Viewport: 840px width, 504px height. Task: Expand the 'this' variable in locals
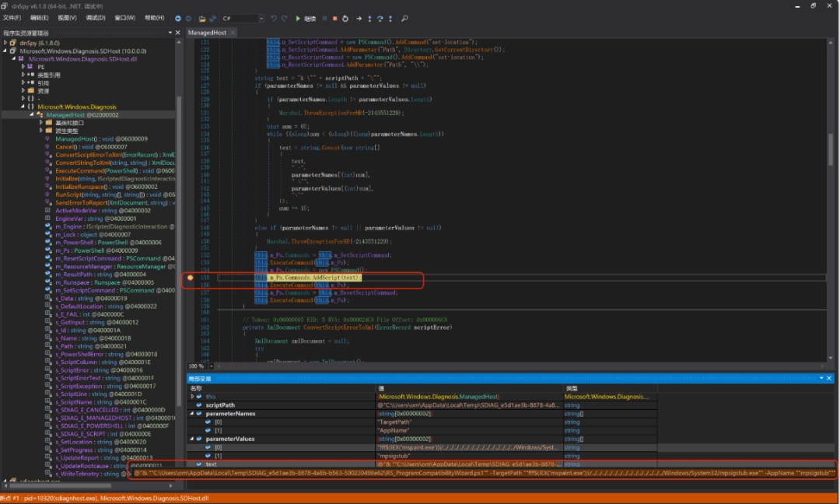193,397
